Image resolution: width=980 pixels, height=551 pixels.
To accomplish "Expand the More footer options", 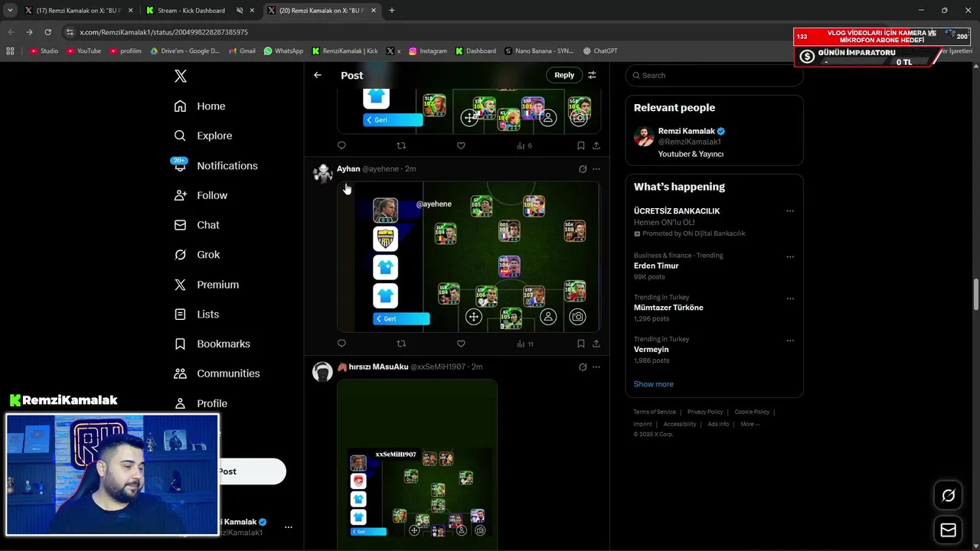I will tap(750, 424).
